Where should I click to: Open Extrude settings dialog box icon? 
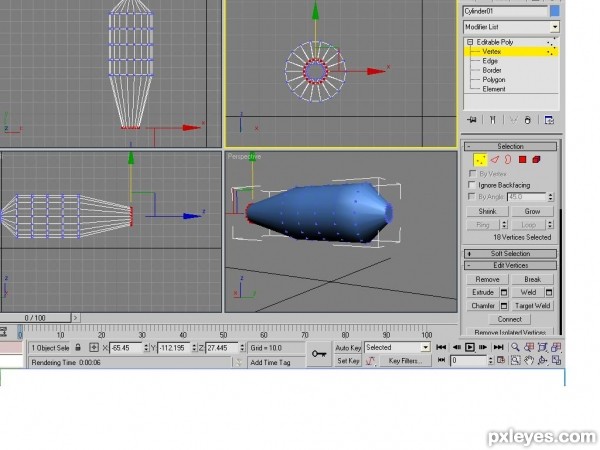pos(504,292)
